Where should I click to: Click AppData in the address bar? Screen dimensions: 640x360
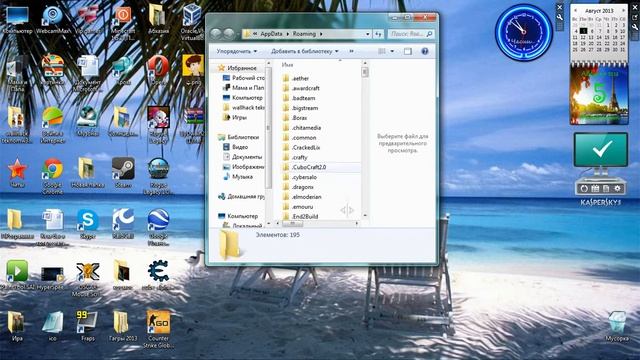[271, 34]
